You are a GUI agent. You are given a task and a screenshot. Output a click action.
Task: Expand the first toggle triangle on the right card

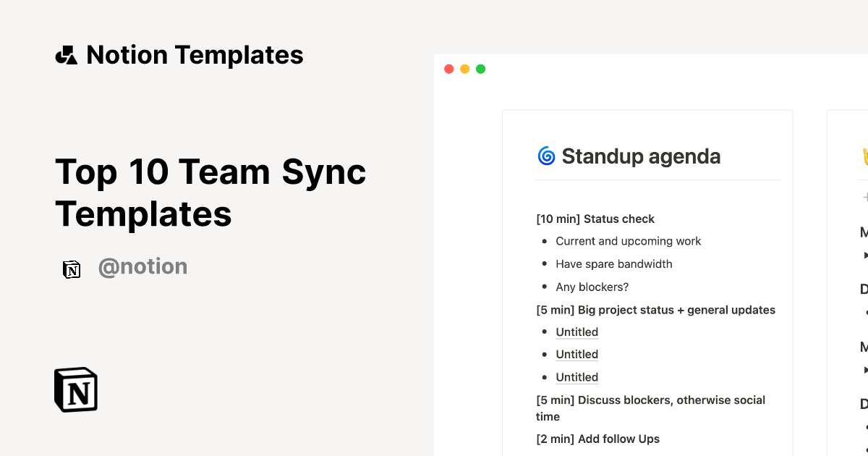click(x=866, y=254)
